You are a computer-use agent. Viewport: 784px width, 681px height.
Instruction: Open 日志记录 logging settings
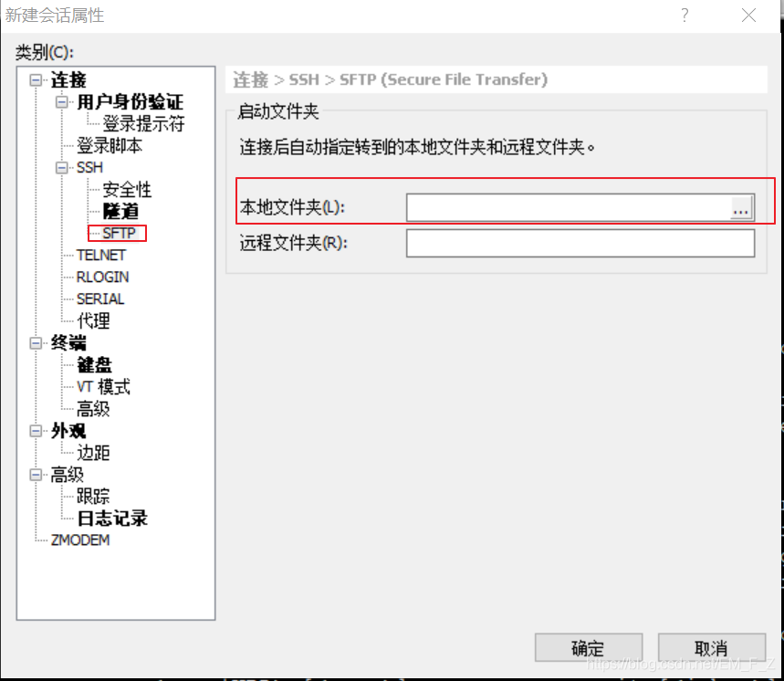[112, 519]
